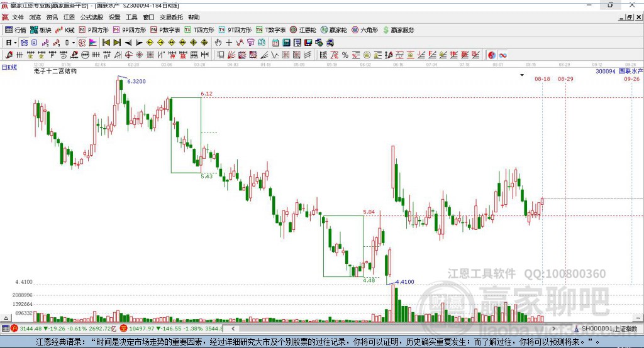
Task: Click the circled 金 golden ratio icon
Action: pos(367,55)
